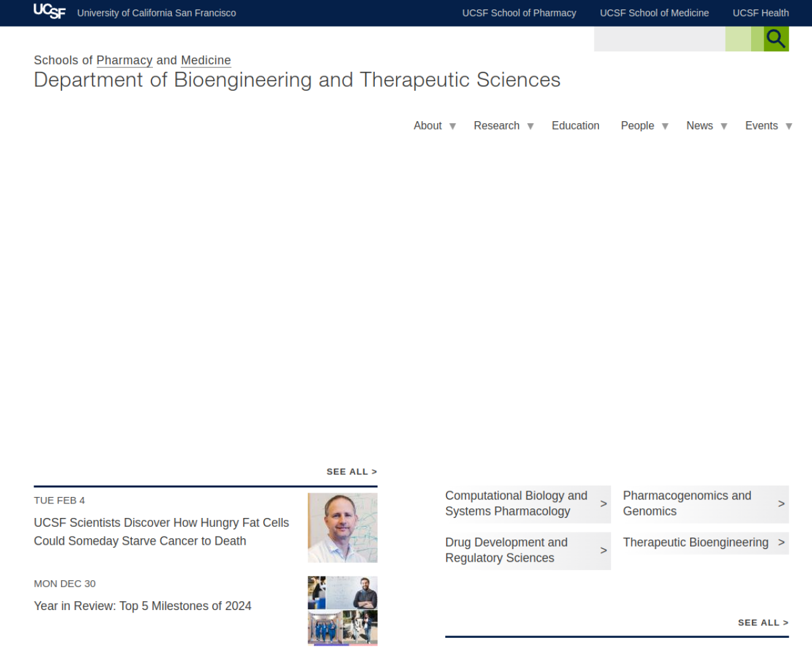Open the UCSF School of Pharmacy link

(x=519, y=13)
